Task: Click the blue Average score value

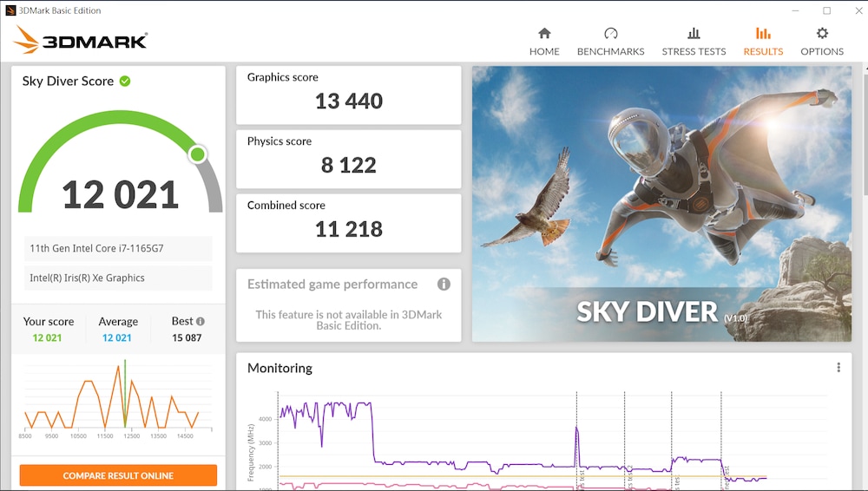Action: point(117,337)
